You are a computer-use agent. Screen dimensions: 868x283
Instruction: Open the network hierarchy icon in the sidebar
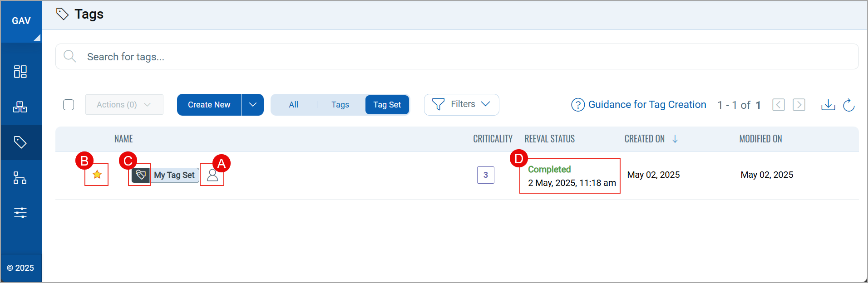(x=20, y=178)
